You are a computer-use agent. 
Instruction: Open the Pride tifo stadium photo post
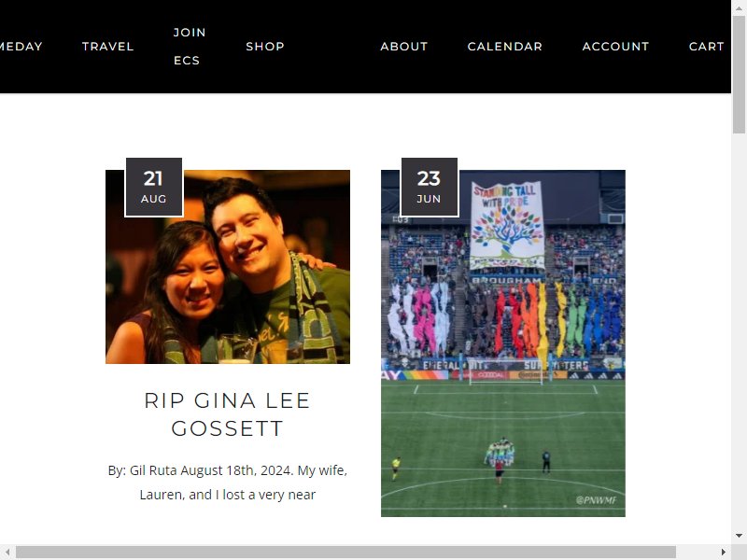pyautogui.click(x=503, y=343)
